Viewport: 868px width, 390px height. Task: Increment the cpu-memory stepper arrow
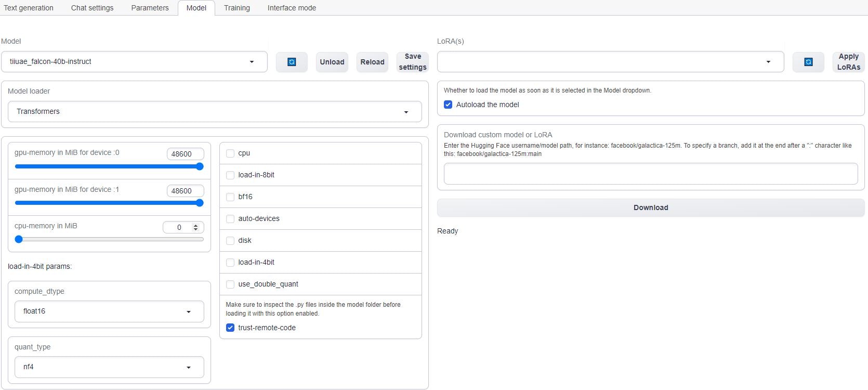(x=195, y=225)
